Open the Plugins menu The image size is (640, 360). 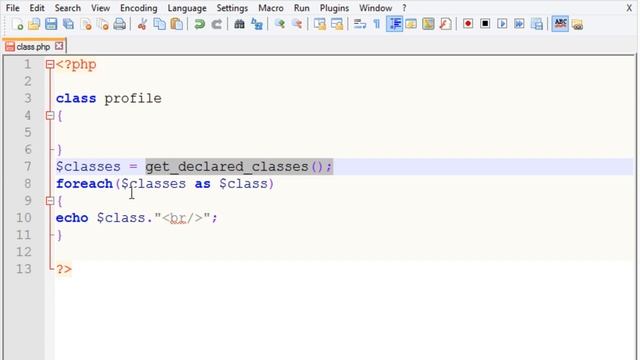click(x=334, y=8)
